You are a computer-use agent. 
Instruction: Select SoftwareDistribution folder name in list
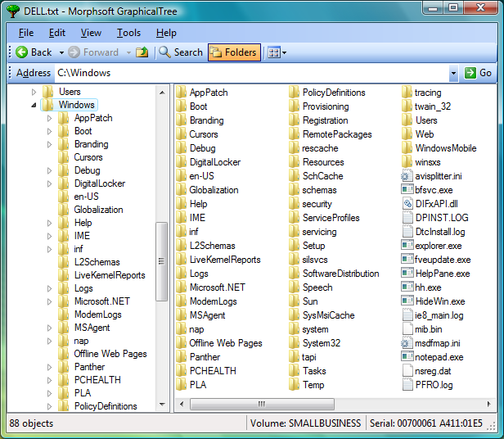point(340,274)
